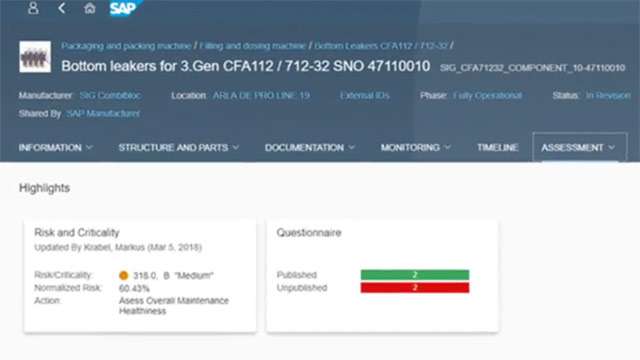Viewport: 640px width, 360px height.
Task: Open location ARLA DE PRO LINE 19
Action: pyautogui.click(x=261, y=96)
